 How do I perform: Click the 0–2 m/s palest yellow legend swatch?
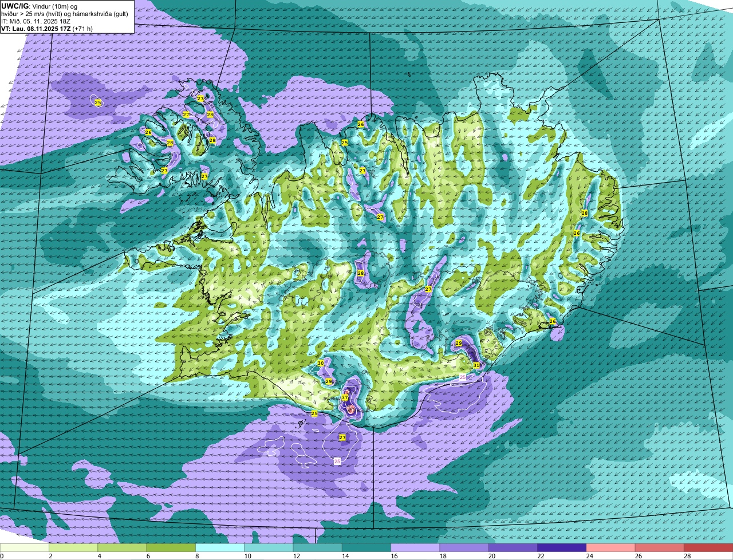click(25, 547)
